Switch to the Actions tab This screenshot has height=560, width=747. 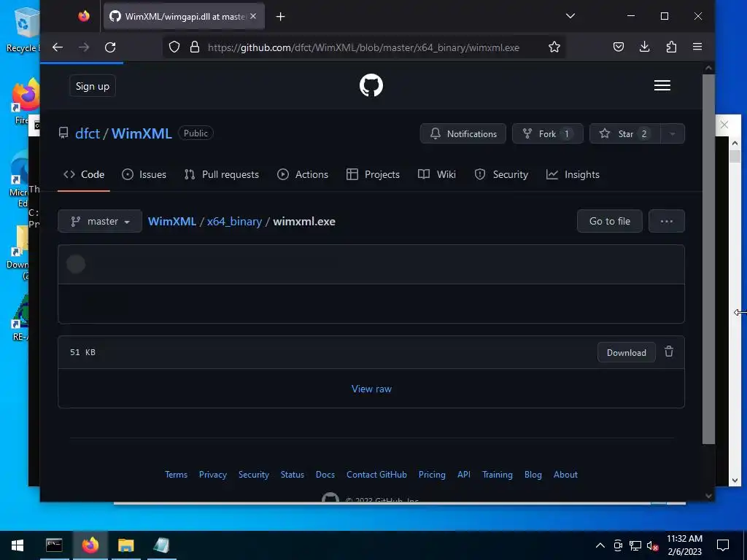click(x=303, y=175)
